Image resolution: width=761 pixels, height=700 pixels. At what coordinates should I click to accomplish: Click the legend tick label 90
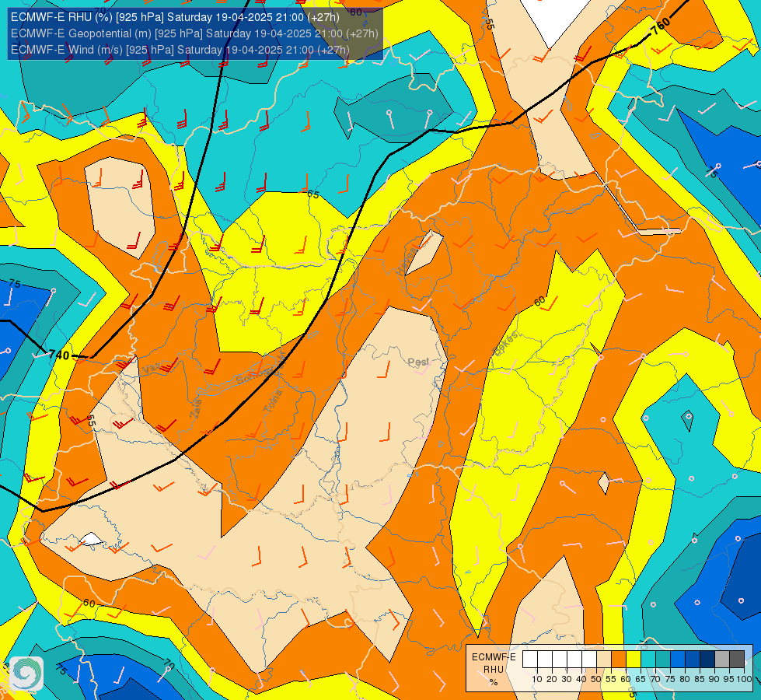714,679
